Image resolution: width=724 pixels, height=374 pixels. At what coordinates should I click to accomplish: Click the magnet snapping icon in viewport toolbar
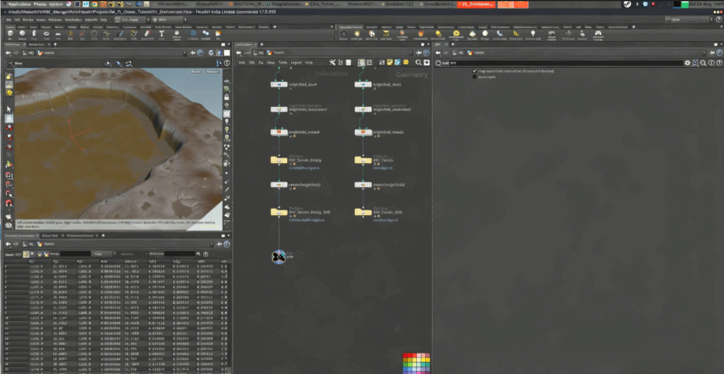[x=9, y=203]
